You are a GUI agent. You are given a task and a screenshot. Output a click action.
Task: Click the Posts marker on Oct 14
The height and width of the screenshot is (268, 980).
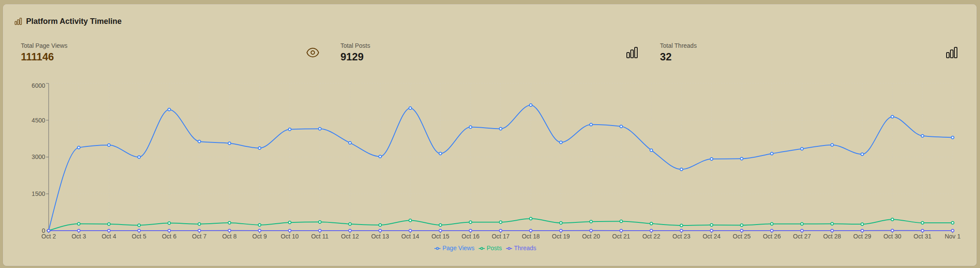[410, 221]
